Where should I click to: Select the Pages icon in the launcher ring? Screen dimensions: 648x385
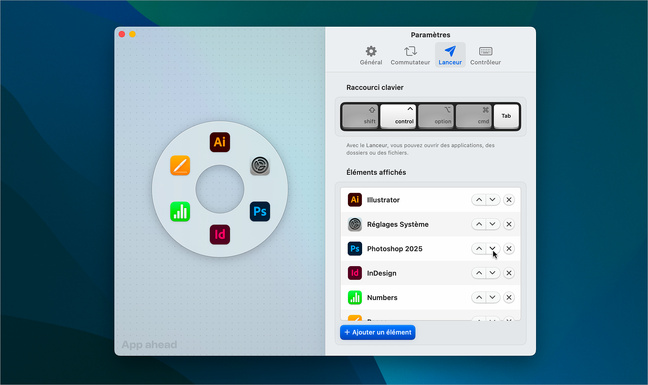[180, 166]
